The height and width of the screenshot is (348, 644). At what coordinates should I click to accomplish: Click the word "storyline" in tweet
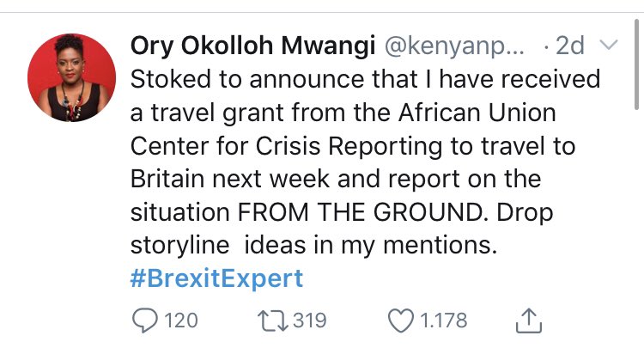180,244
